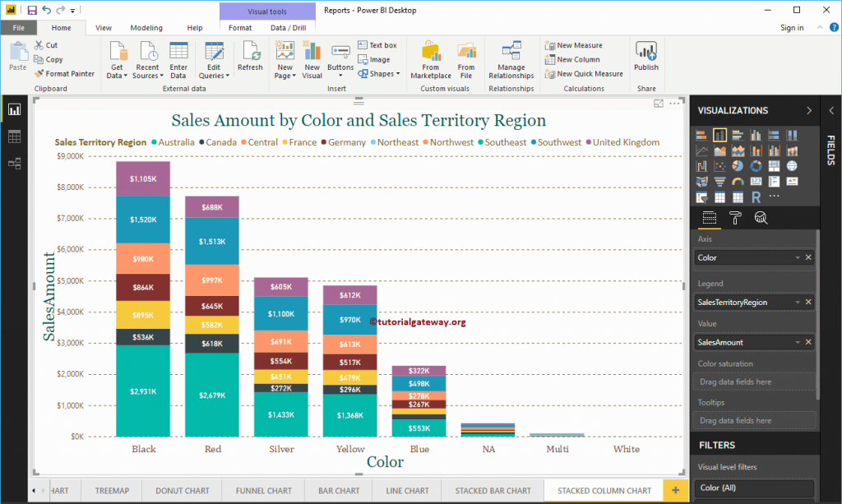Open the DONUT CHART page tab
842x504 pixels.
coord(182,490)
